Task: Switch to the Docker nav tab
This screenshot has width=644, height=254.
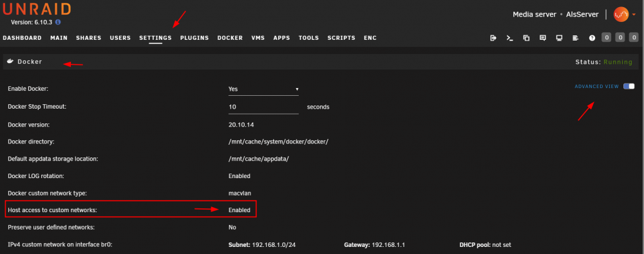Action: coord(230,38)
